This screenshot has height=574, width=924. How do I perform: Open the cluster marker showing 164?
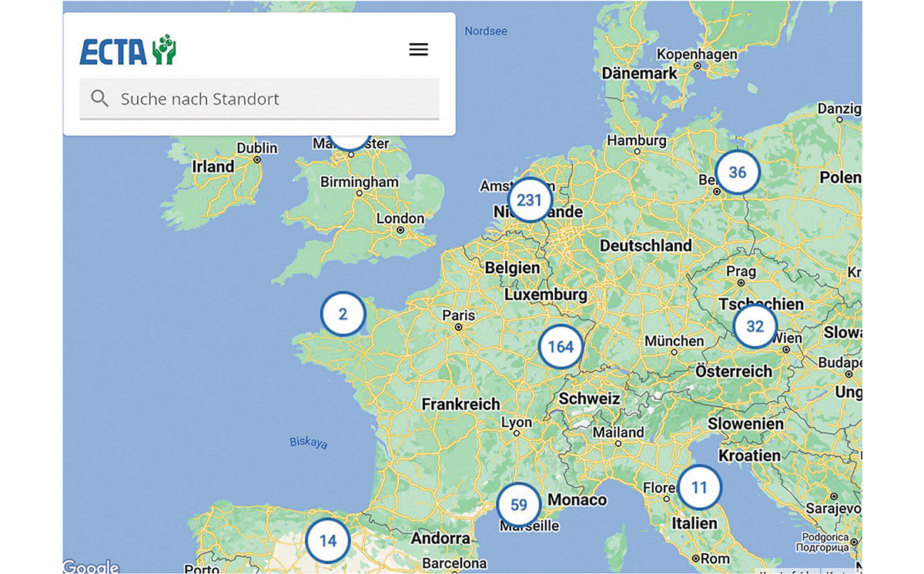(x=561, y=347)
